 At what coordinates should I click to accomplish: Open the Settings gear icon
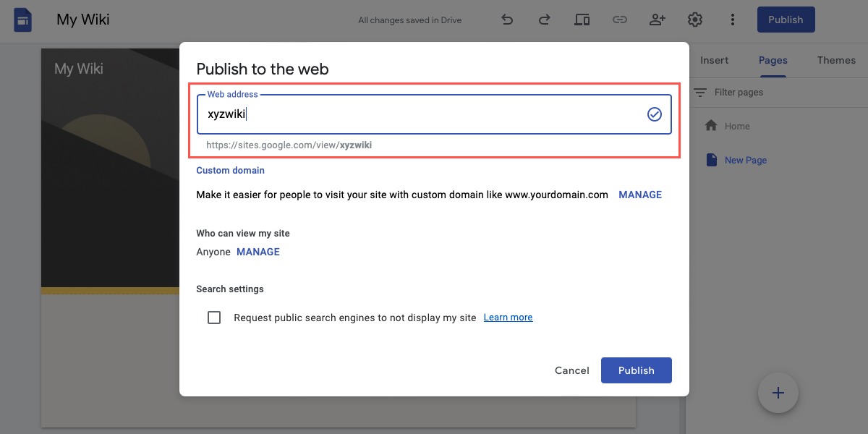(x=695, y=20)
